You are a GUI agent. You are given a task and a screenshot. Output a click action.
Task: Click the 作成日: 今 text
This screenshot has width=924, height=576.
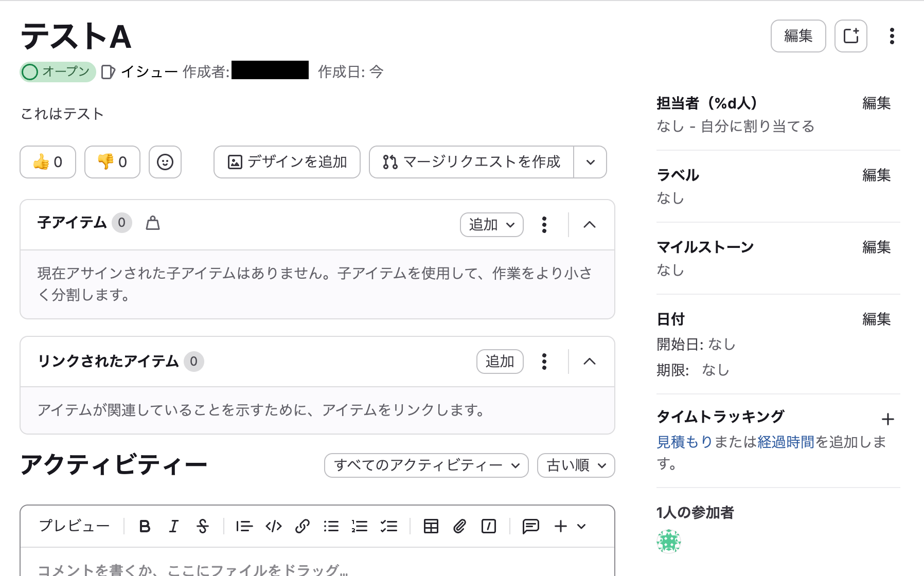pos(351,71)
